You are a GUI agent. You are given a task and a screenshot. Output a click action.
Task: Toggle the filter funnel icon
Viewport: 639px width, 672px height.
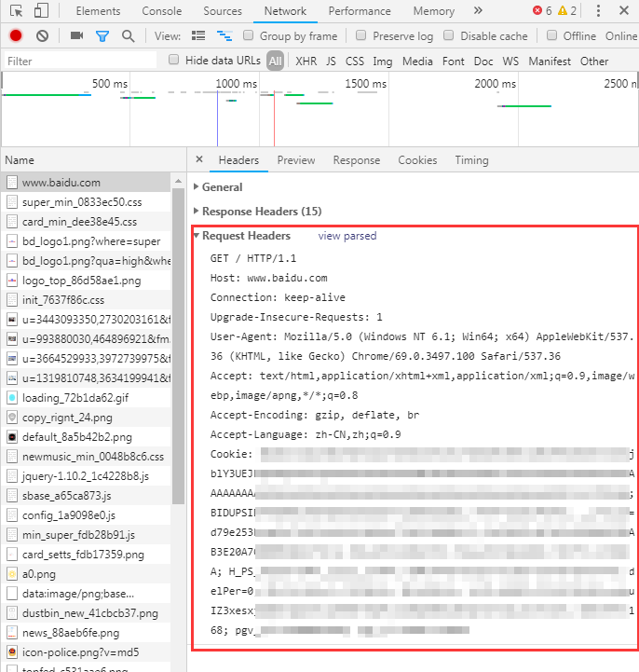point(102,36)
